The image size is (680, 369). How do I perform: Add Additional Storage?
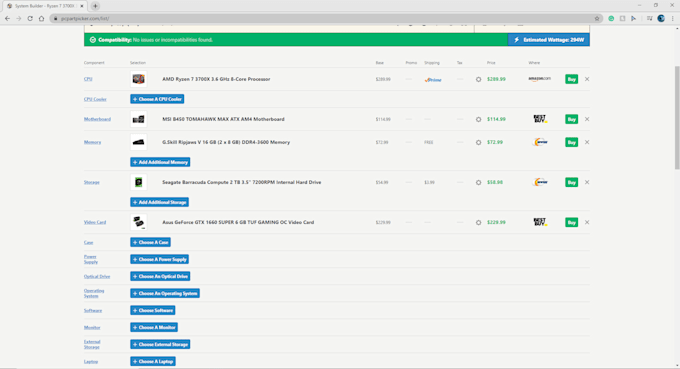click(159, 202)
